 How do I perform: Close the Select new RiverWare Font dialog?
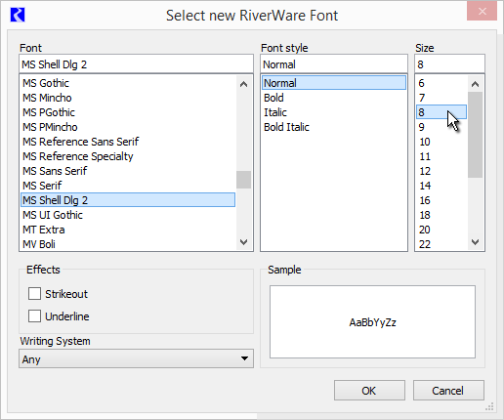coord(482,12)
